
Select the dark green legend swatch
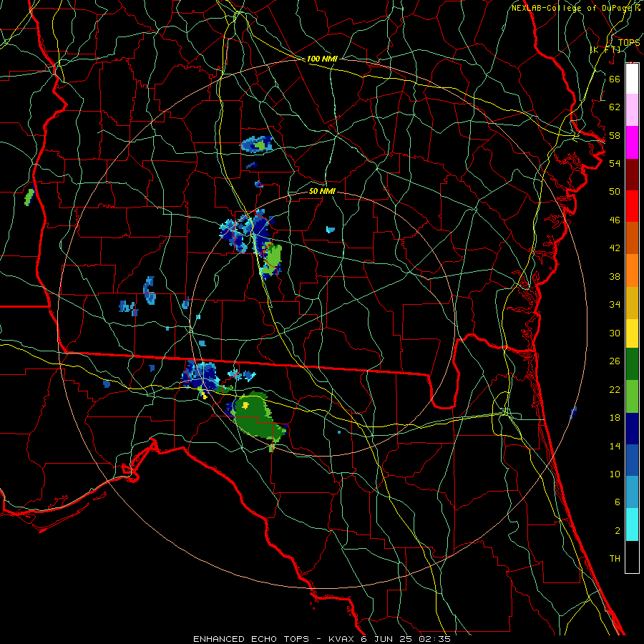(632, 364)
